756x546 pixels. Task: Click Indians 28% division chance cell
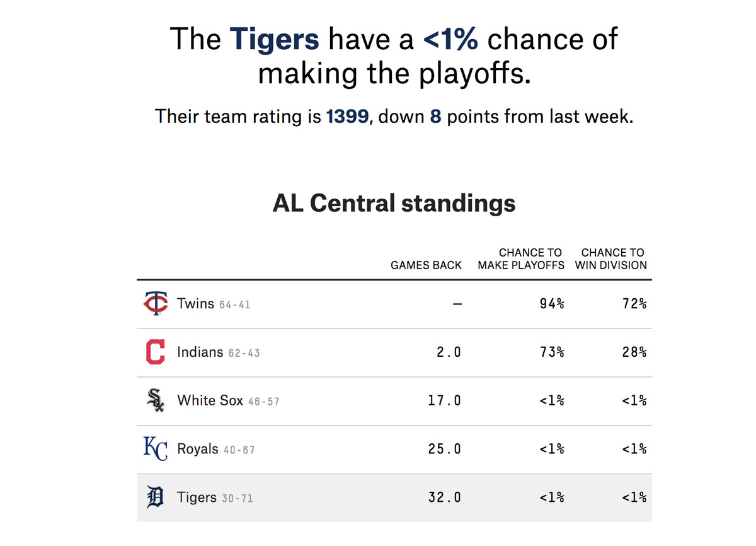point(634,352)
